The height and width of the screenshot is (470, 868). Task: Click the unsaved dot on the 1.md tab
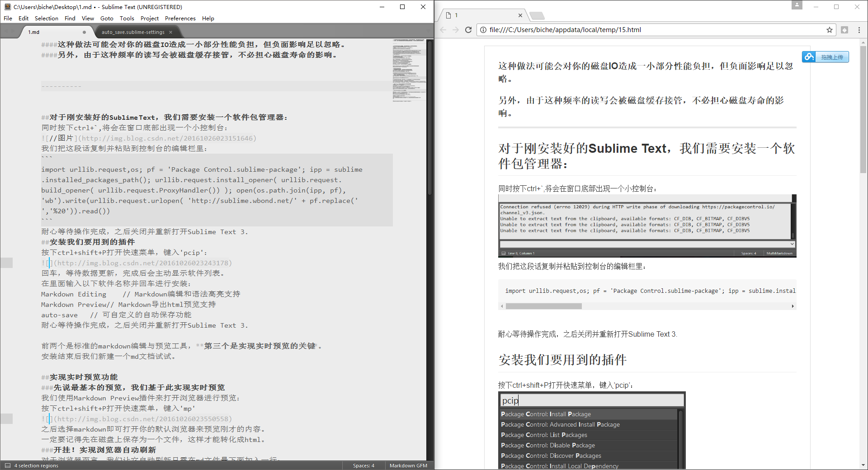(x=84, y=32)
